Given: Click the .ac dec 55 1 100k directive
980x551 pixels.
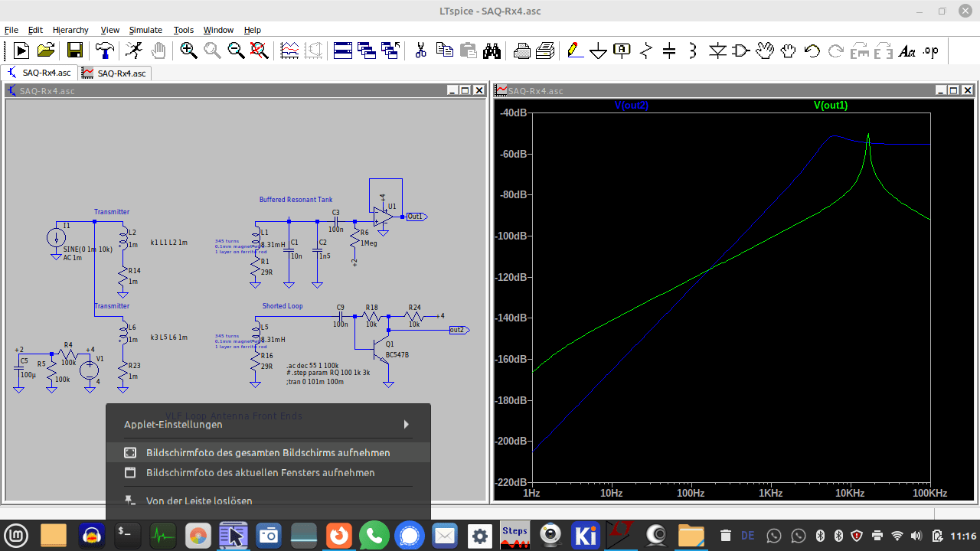Looking at the screenshot, I should coord(312,366).
